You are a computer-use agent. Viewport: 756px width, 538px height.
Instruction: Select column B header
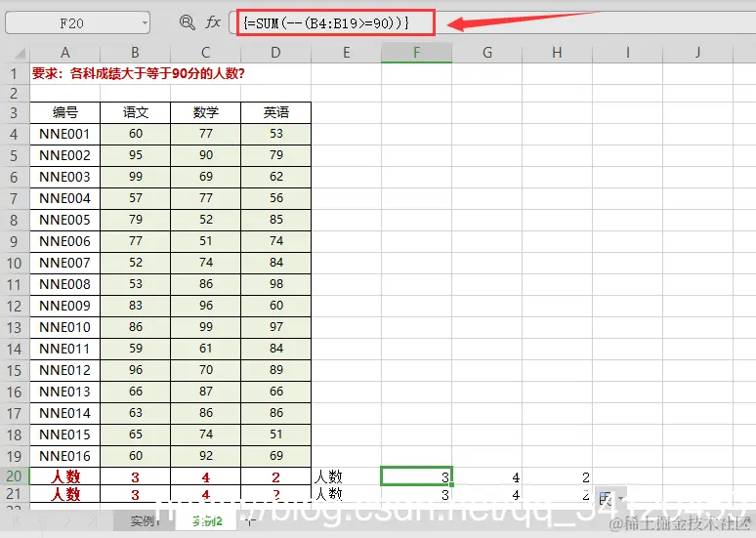coord(136,53)
